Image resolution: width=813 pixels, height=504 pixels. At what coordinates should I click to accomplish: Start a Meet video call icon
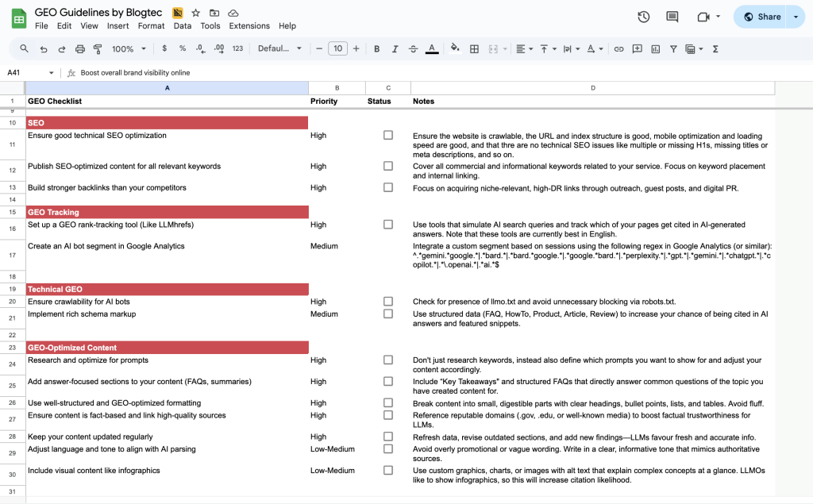(703, 17)
